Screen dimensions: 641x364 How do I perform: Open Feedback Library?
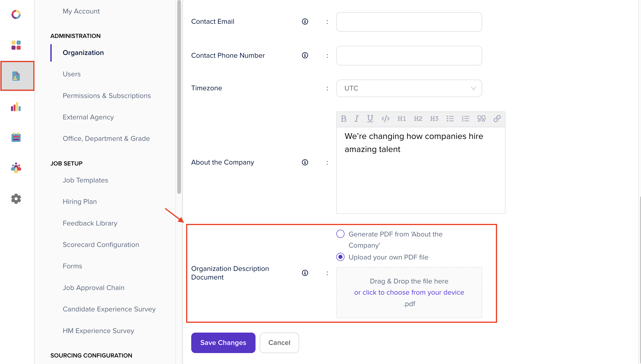tap(90, 223)
